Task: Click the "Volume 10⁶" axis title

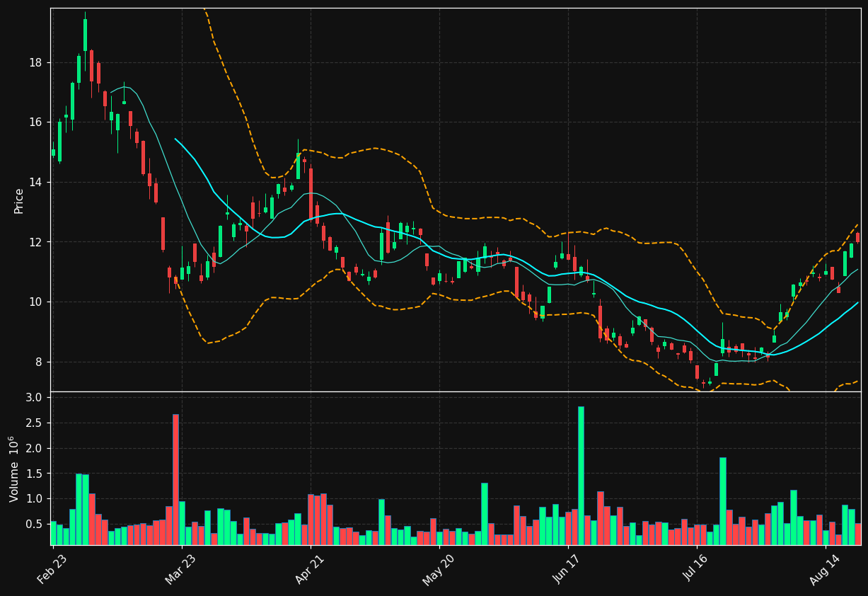Action: [x=14, y=469]
